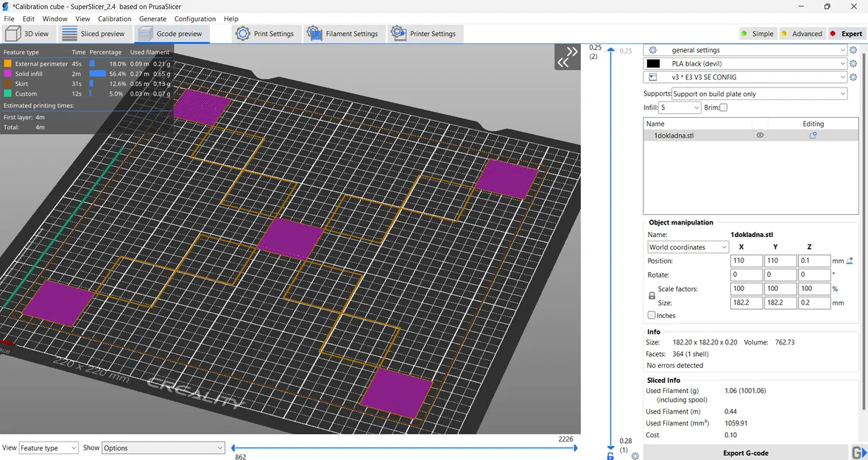This screenshot has height=460, width=868.
Task: Enable the Brim checkbox
Action: tap(723, 107)
